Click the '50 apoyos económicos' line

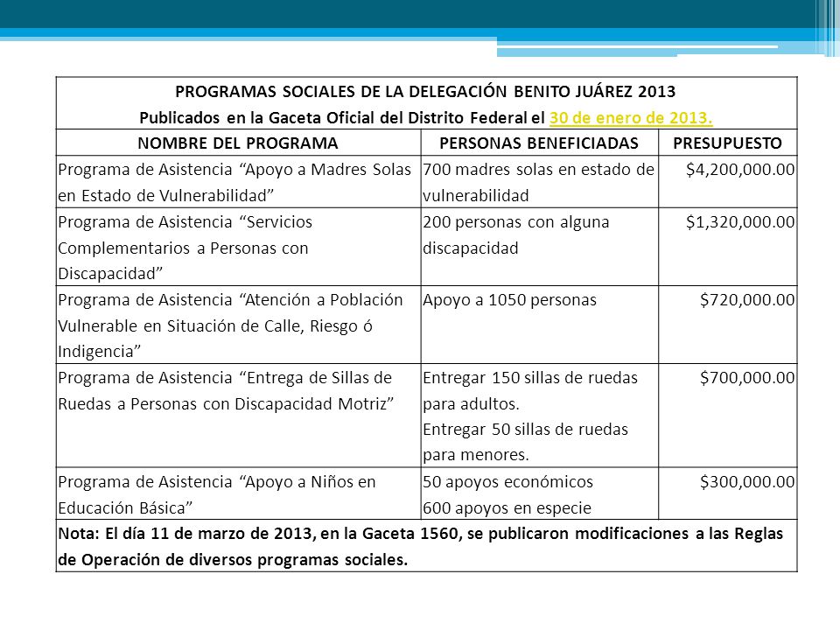pos(507,481)
